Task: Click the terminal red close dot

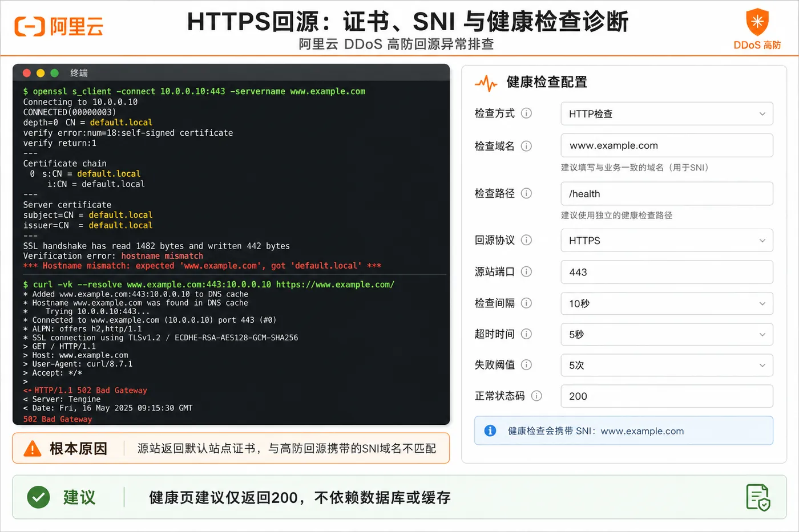Action: pos(26,73)
